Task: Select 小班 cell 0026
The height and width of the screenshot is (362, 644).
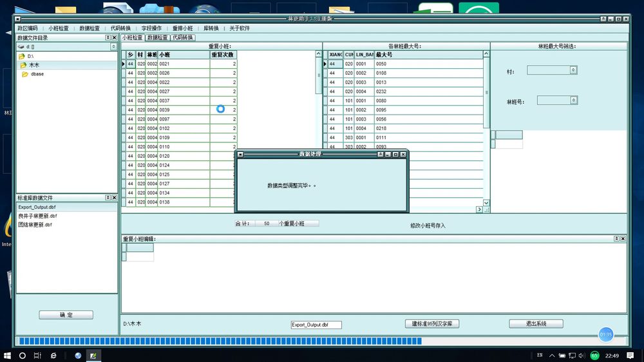Action: coord(184,73)
